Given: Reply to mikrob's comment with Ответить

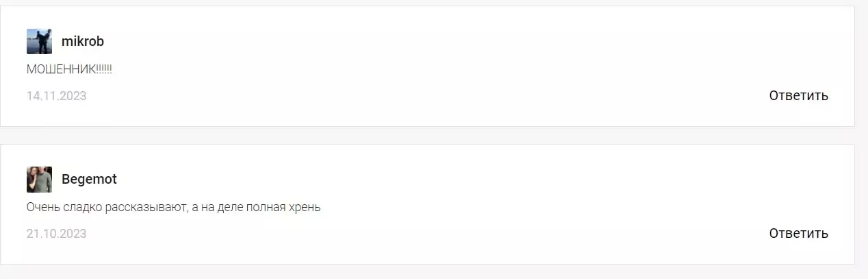Looking at the screenshot, I should click(x=798, y=95).
